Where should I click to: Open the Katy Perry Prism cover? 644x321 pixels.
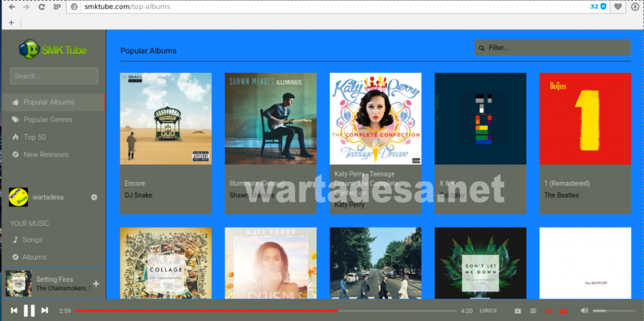(x=270, y=263)
